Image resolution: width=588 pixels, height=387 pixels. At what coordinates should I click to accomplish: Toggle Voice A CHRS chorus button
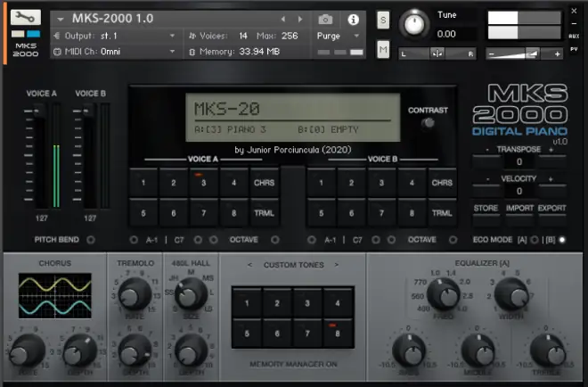tap(265, 183)
